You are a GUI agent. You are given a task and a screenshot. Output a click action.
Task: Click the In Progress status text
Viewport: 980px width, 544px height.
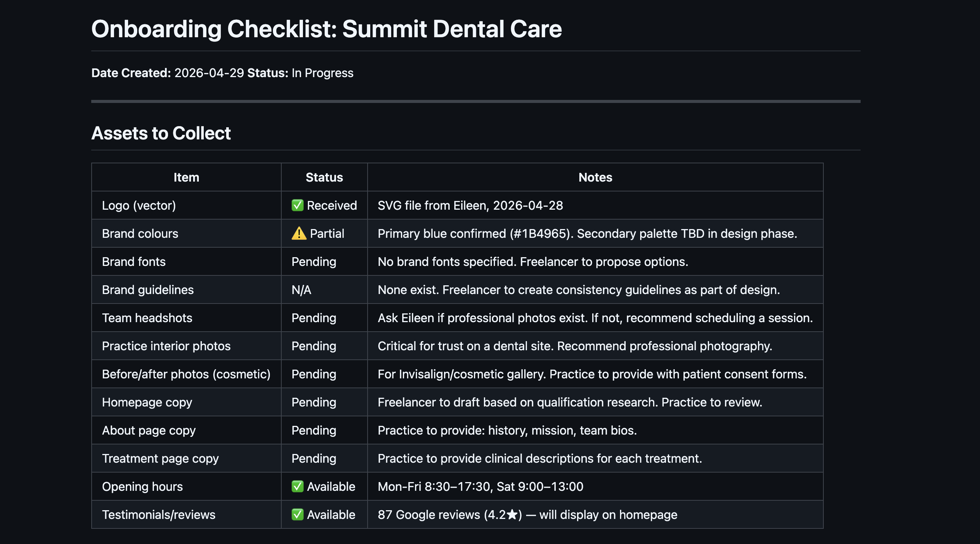[x=322, y=73]
